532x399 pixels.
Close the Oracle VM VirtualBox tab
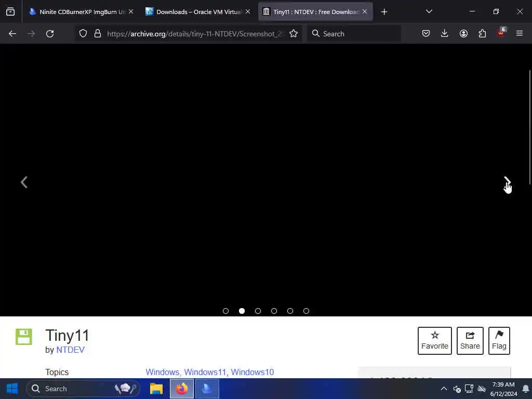point(248,12)
